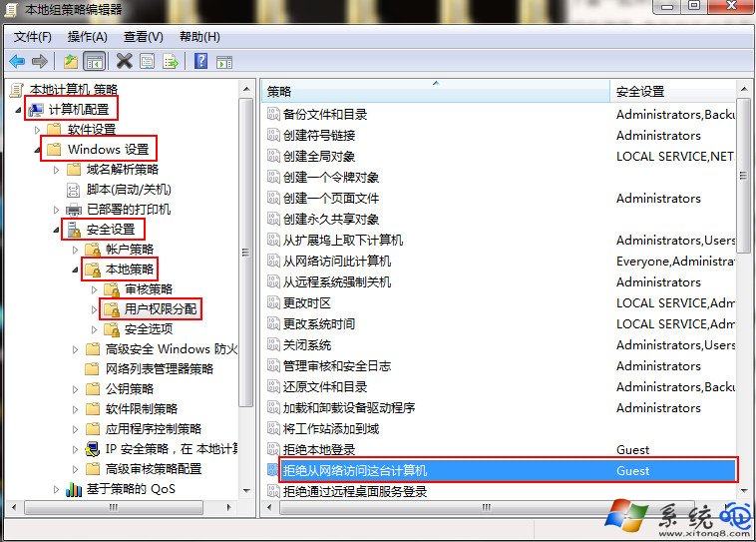Click the policy list horizontal scrollbar thumb
The height and width of the screenshot is (542, 756).
click(x=486, y=507)
